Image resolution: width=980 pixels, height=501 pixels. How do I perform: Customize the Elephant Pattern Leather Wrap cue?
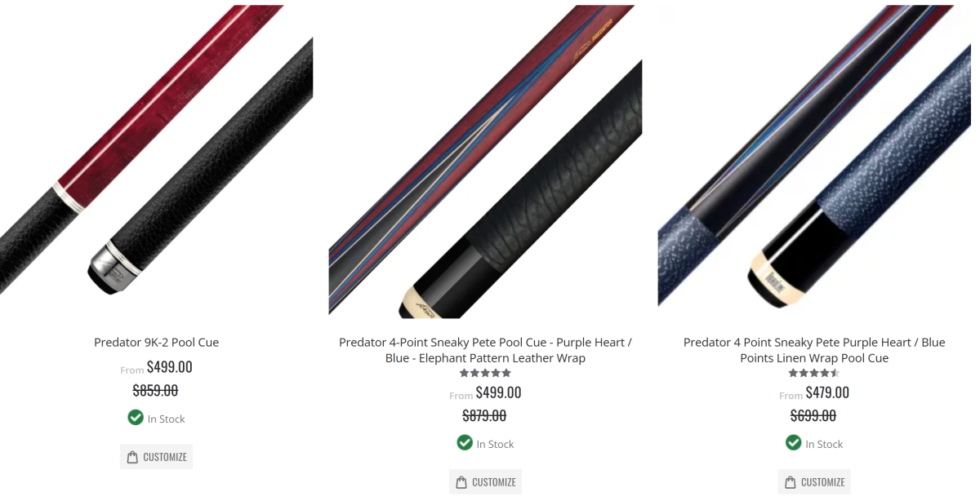(x=485, y=482)
